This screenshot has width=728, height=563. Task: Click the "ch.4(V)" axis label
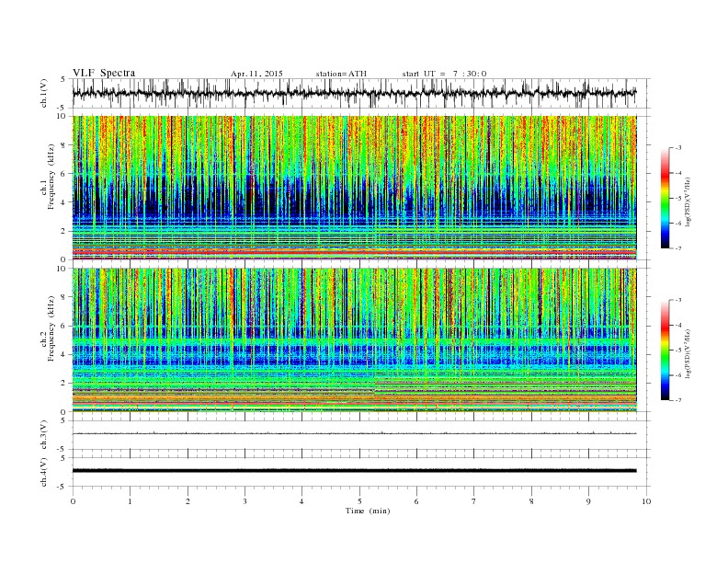(44, 472)
